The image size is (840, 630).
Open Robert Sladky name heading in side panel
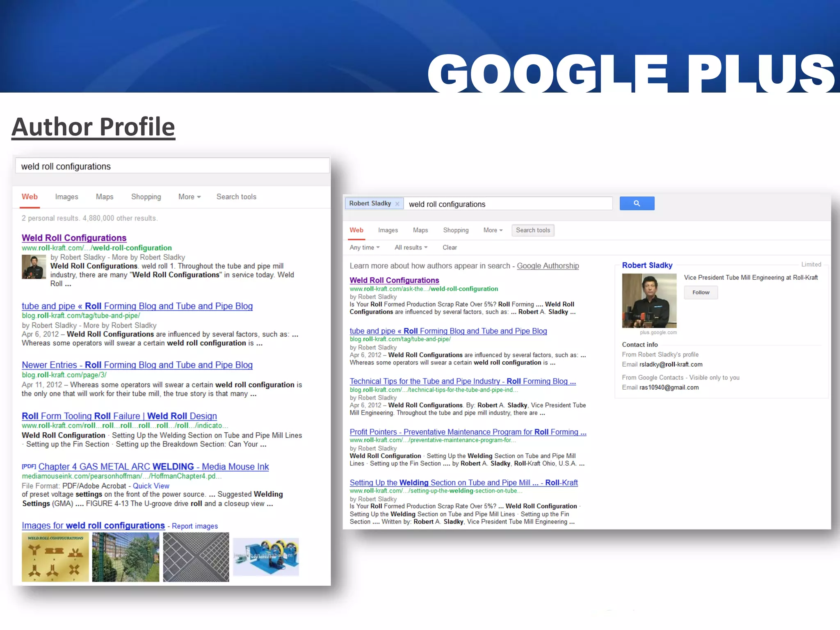pyautogui.click(x=647, y=265)
